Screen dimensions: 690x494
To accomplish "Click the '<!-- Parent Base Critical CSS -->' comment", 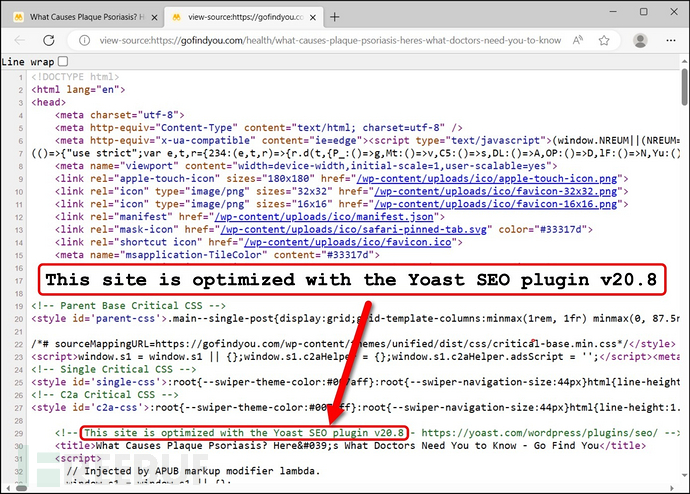I will (128, 306).
